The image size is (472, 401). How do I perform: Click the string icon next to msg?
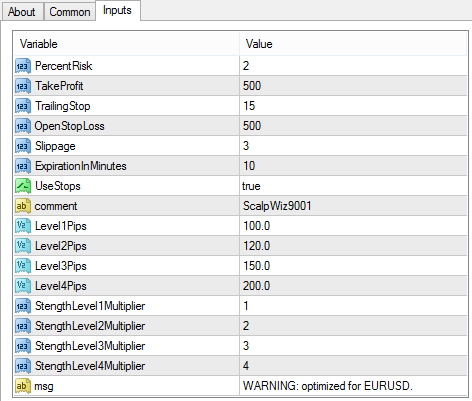pyautogui.click(x=23, y=386)
